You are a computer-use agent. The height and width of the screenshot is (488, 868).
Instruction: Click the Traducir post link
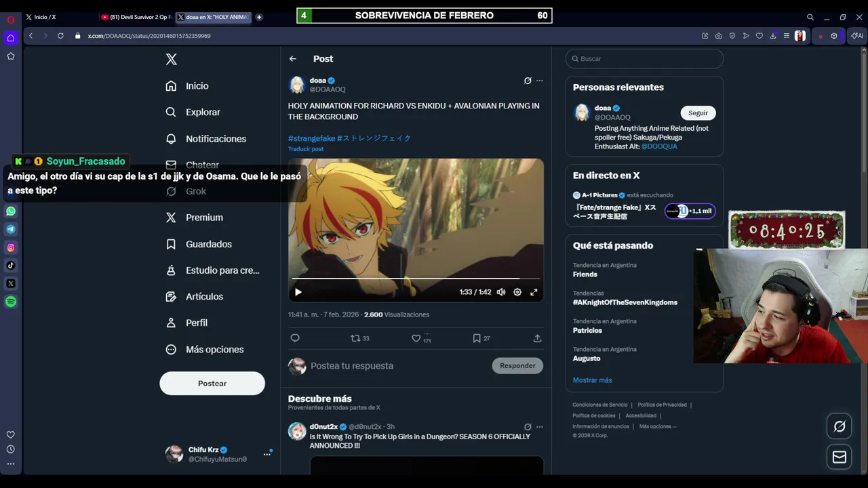306,149
